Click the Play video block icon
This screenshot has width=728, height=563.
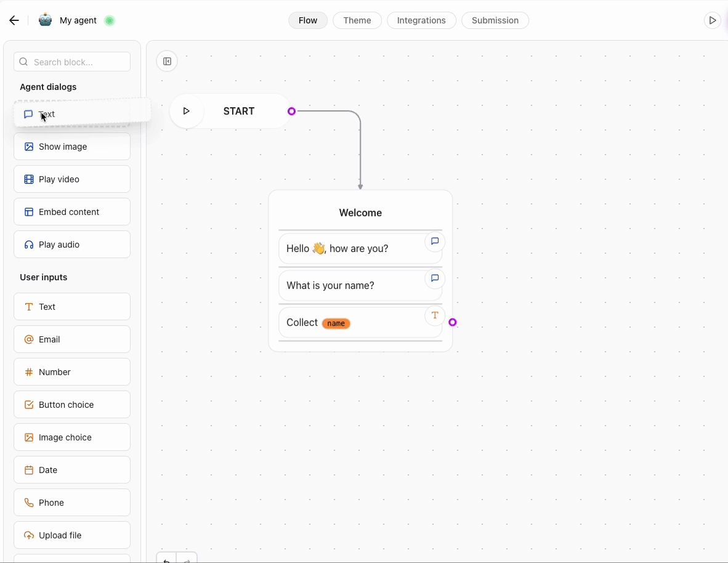[x=28, y=179]
